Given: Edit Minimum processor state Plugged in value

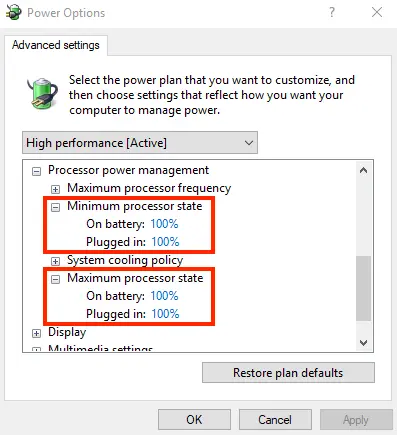Looking at the screenshot, I should pos(165,242).
